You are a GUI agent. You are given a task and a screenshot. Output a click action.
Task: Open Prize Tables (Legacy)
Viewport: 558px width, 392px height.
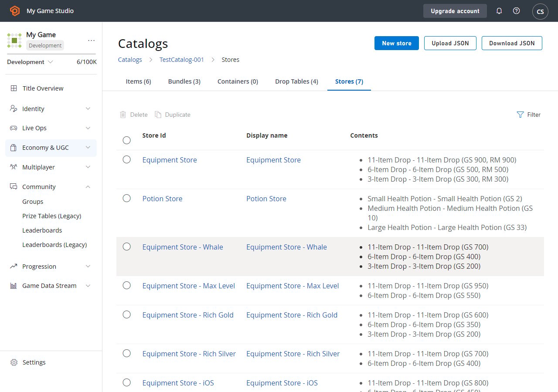(x=52, y=216)
